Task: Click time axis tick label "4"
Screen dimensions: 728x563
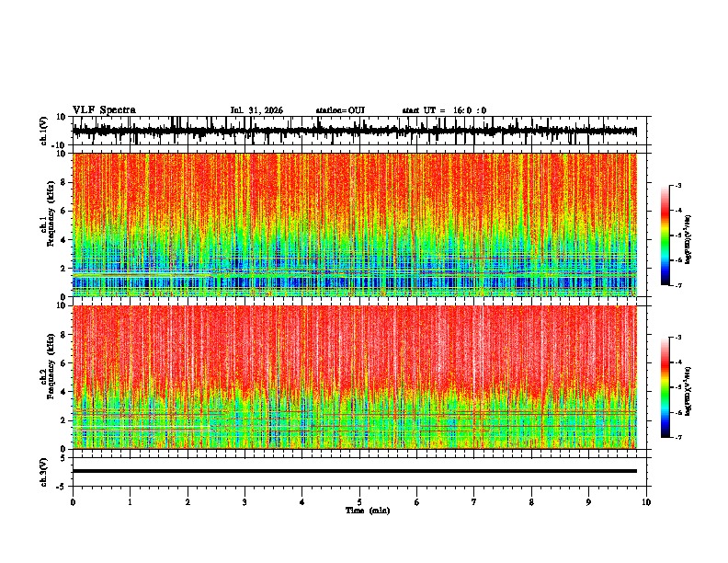Action: (x=302, y=502)
